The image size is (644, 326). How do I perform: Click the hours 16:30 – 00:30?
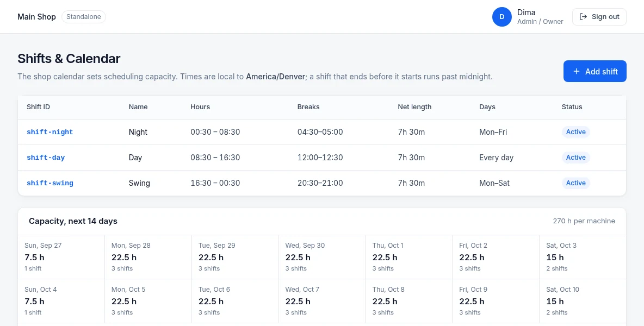pyautogui.click(x=215, y=183)
